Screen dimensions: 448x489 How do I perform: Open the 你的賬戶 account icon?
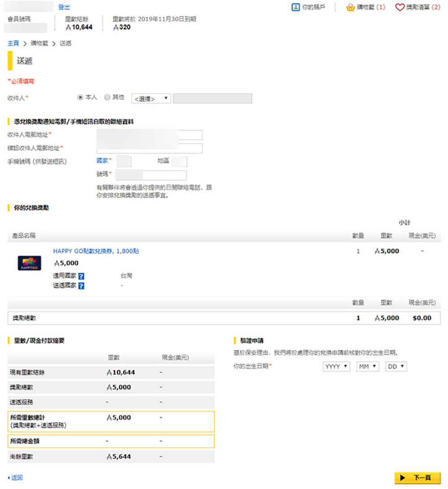[x=295, y=7]
